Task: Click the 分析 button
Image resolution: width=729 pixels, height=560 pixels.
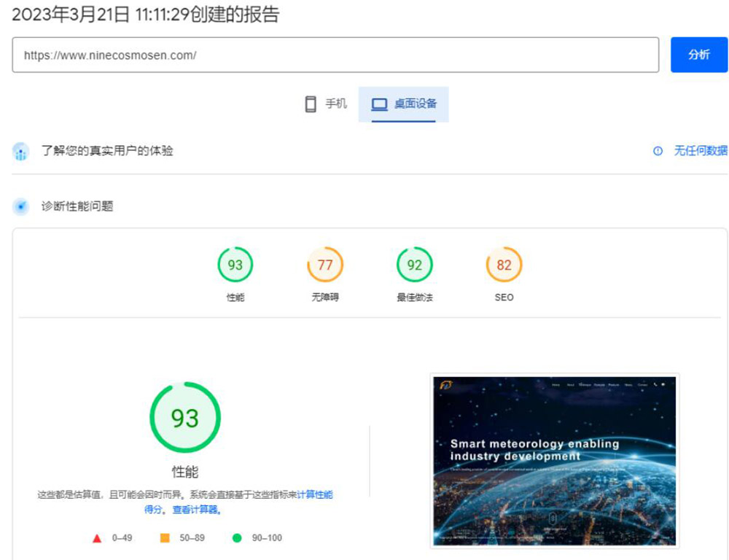Action: 698,55
